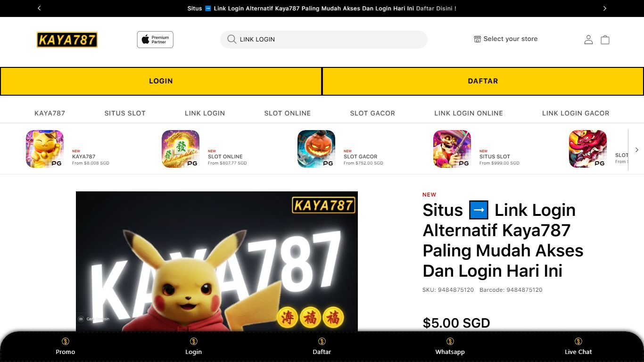Click the Apple Premium Partner badge
Viewport: 644px width, 362px height.
155,40
